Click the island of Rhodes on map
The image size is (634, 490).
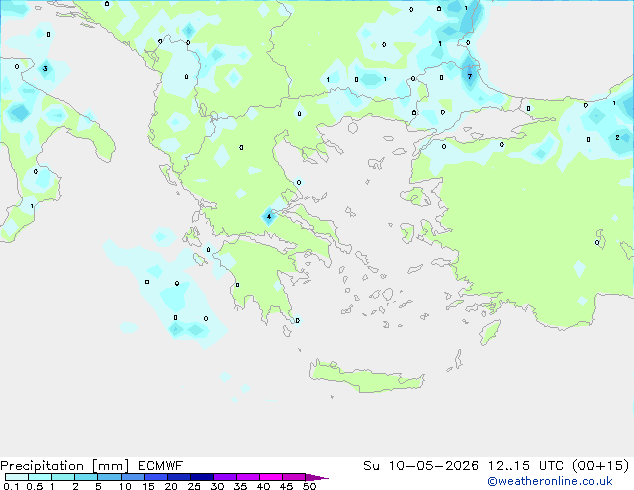coord(490,332)
